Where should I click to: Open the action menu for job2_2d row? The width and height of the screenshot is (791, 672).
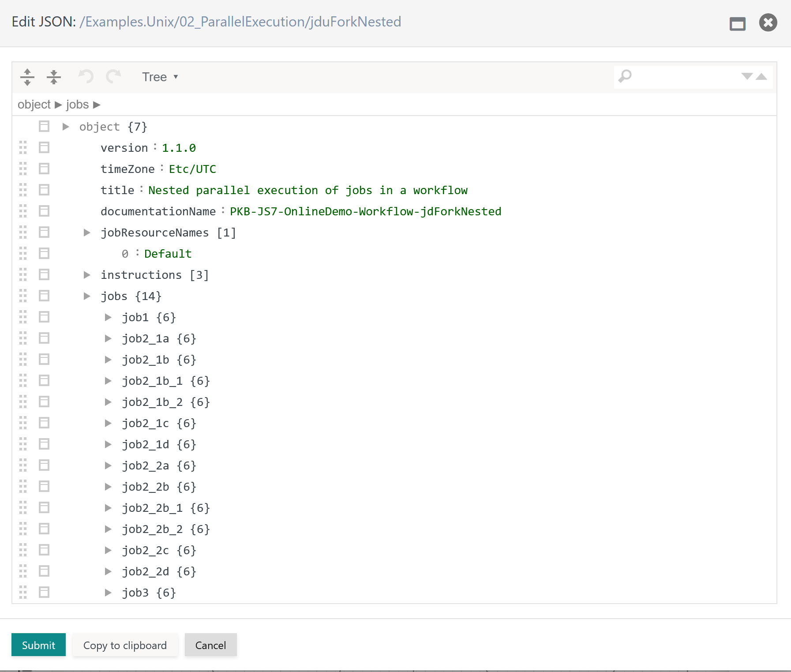(x=44, y=571)
